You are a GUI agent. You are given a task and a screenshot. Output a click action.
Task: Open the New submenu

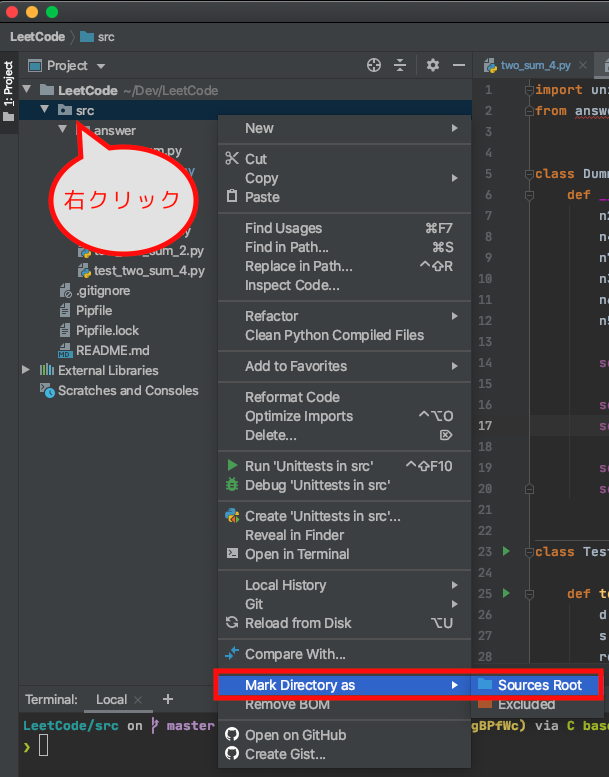pos(344,128)
